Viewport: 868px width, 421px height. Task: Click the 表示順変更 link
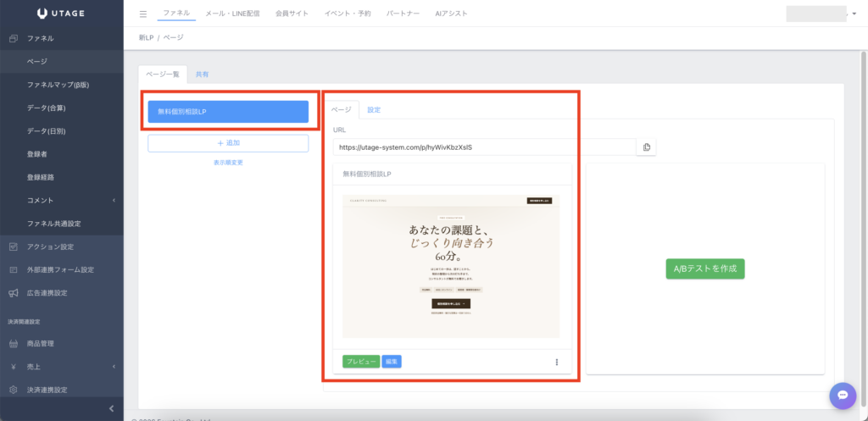click(x=228, y=163)
